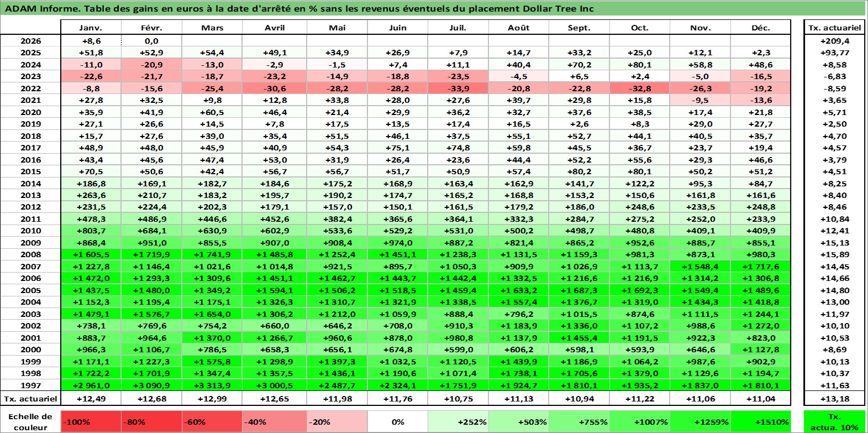This screenshot has height=433, width=868.
Task: Click the '+1 741,9' cell for Mars 2008
Action: click(212, 254)
